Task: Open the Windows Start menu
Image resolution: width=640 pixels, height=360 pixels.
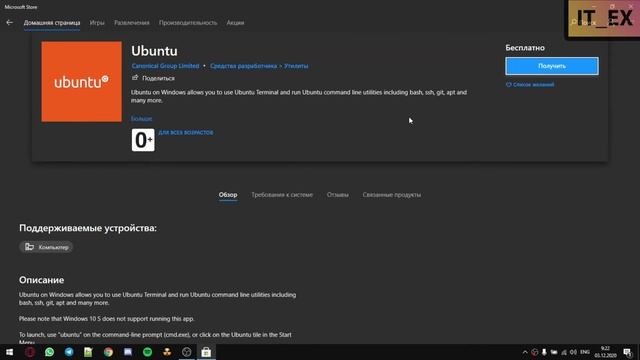Action: pyautogui.click(x=9, y=352)
